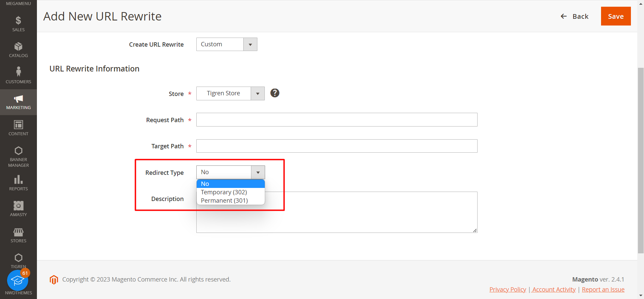
Task: Click the Store help question mark icon
Action: pos(275,93)
